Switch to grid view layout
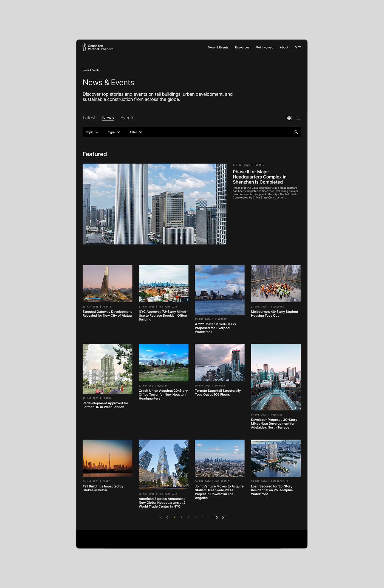 (289, 118)
